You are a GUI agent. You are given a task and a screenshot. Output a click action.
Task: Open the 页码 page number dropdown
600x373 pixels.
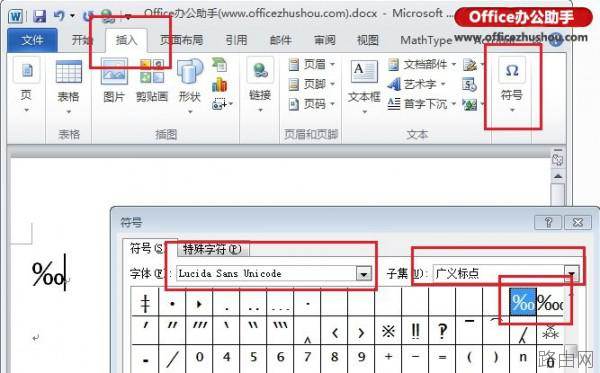click(x=311, y=104)
